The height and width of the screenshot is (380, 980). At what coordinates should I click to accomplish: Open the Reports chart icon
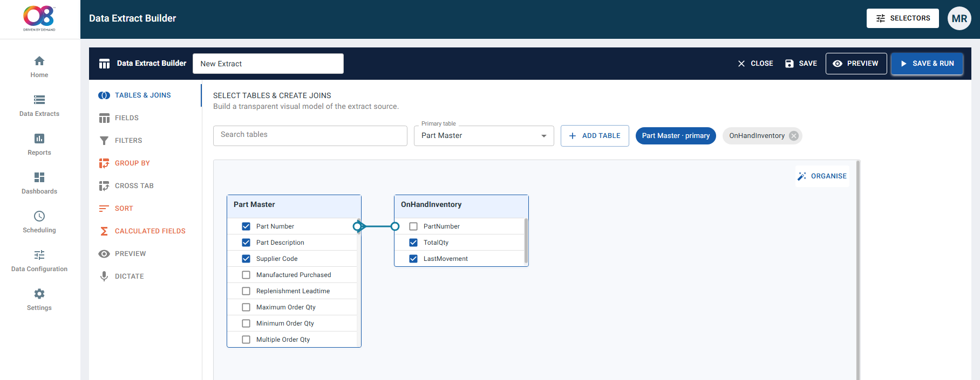coord(39,139)
